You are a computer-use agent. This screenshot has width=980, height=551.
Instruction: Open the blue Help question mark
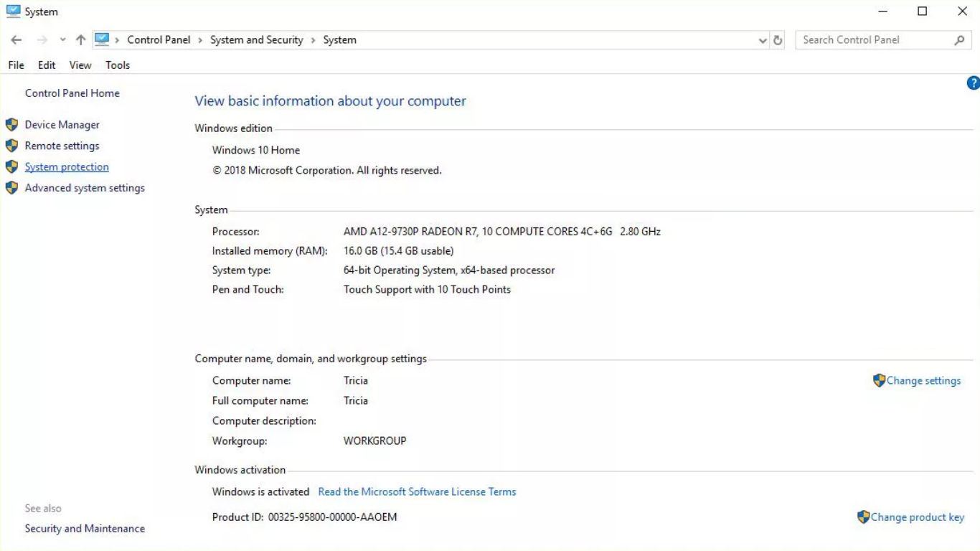pyautogui.click(x=974, y=83)
